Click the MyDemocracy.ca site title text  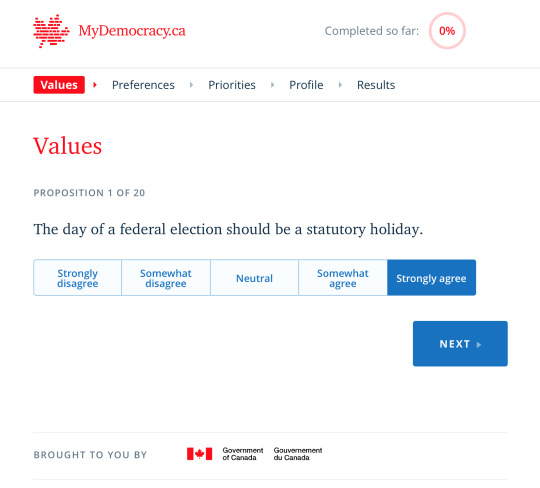pyautogui.click(x=132, y=31)
